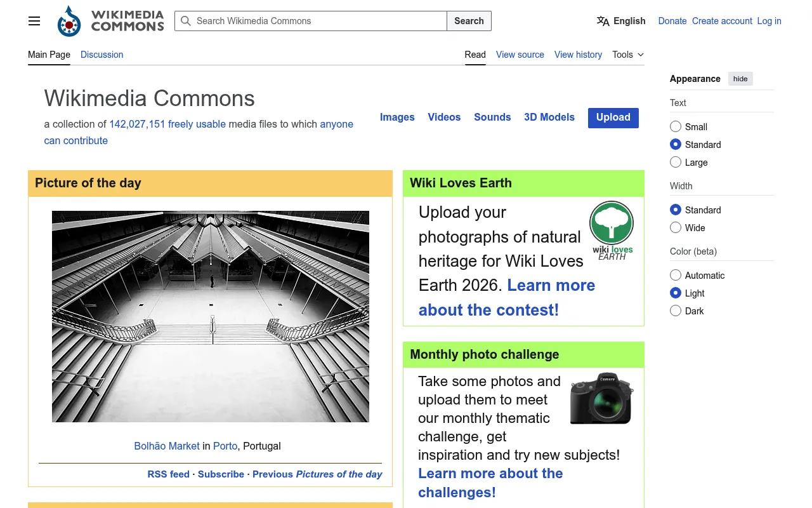Open Previous Pictures of the day

pyautogui.click(x=317, y=474)
